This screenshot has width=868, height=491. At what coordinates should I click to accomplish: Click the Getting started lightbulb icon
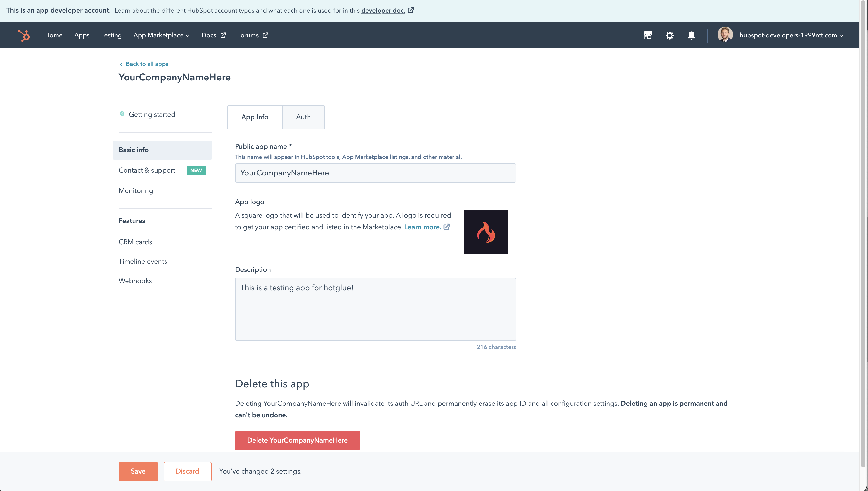coord(122,115)
